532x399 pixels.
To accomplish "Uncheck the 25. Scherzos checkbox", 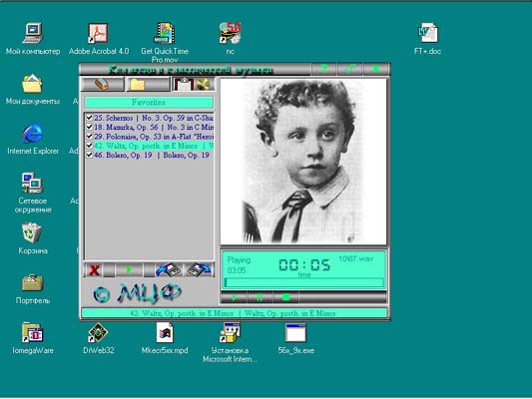I will (x=89, y=118).
